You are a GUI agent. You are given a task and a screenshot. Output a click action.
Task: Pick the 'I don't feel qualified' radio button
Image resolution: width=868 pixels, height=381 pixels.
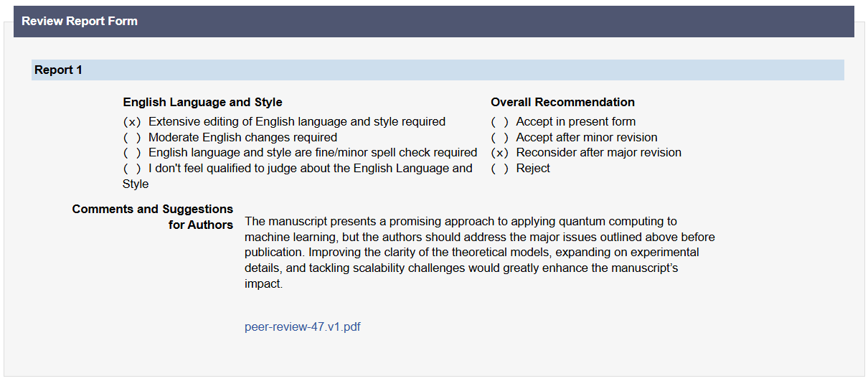(x=132, y=169)
